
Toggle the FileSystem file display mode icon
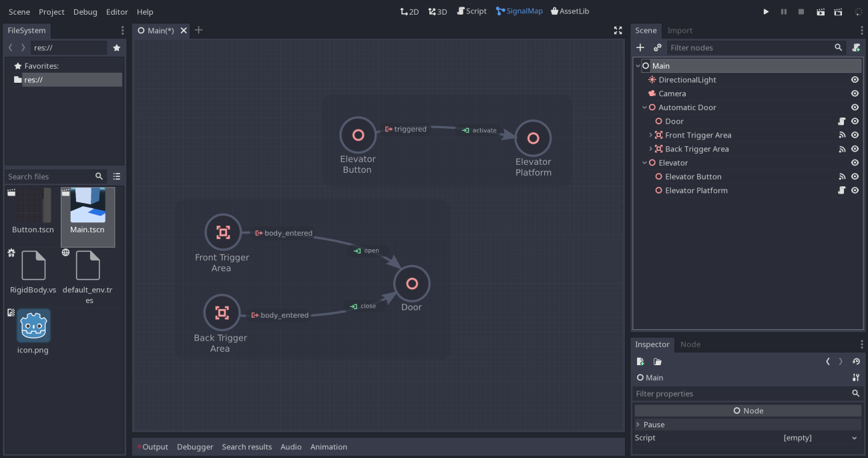(116, 176)
